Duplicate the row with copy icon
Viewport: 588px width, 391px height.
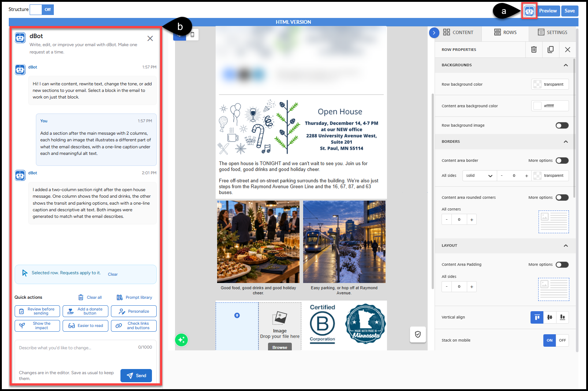click(x=551, y=49)
